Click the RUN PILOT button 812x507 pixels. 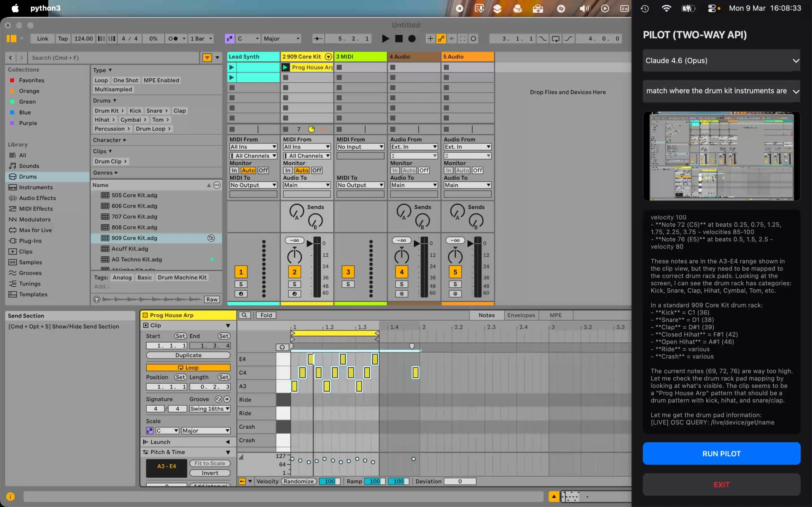[721, 453]
